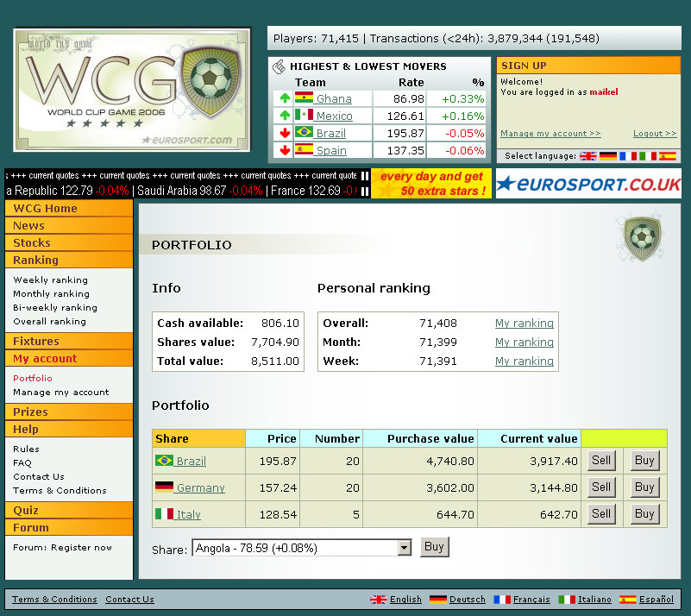Click the Italian flag in Select language

coord(648,156)
